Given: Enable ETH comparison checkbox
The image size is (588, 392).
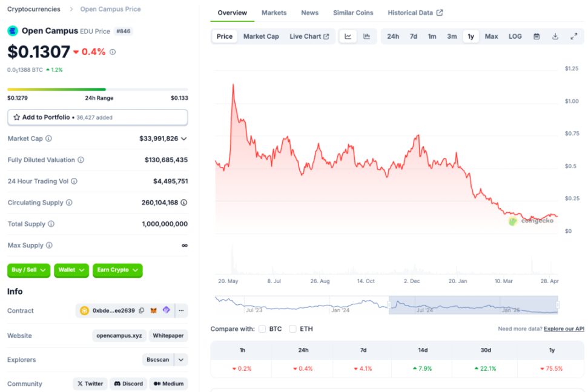Looking at the screenshot, I should pos(292,329).
